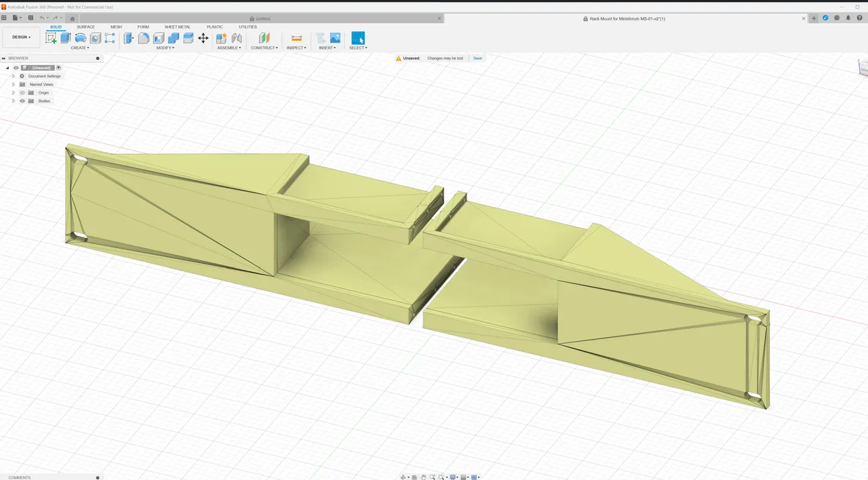Activate the Measure tool under Inspect

[x=296, y=38]
